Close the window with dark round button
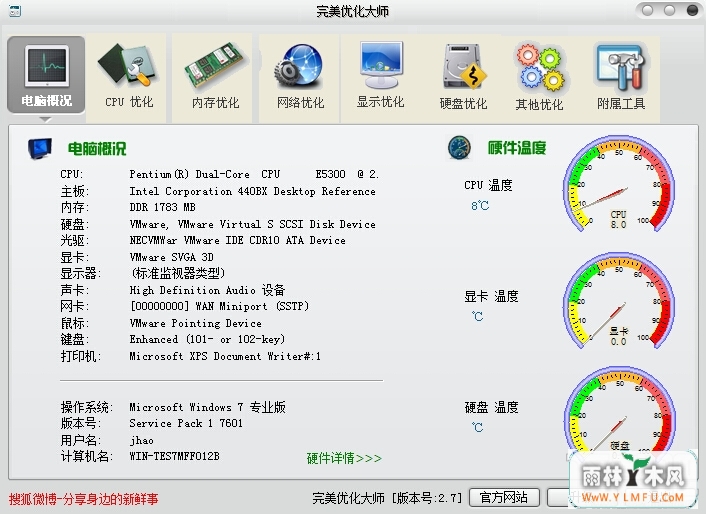The height and width of the screenshot is (514, 706). click(692, 10)
